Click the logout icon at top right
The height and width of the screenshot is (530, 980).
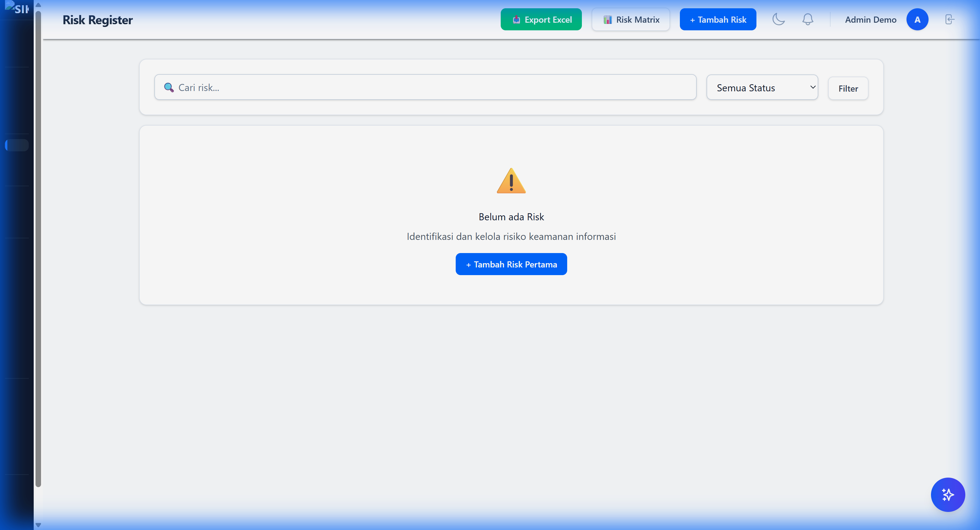pyautogui.click(x=949, y=19)
